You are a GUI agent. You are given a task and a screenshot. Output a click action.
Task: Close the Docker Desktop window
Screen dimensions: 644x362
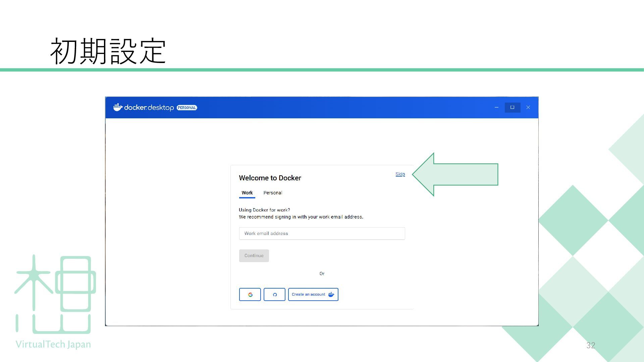point(528,108)
